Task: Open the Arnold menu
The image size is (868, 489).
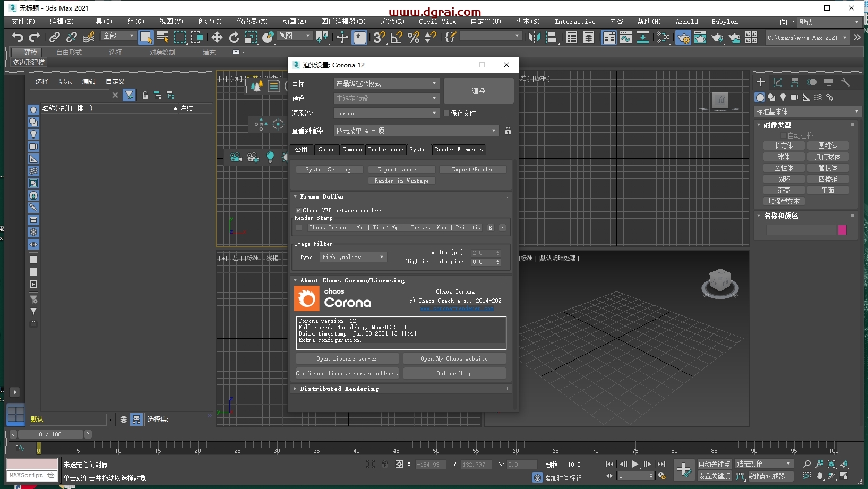Action: click(x=686, y=22)
